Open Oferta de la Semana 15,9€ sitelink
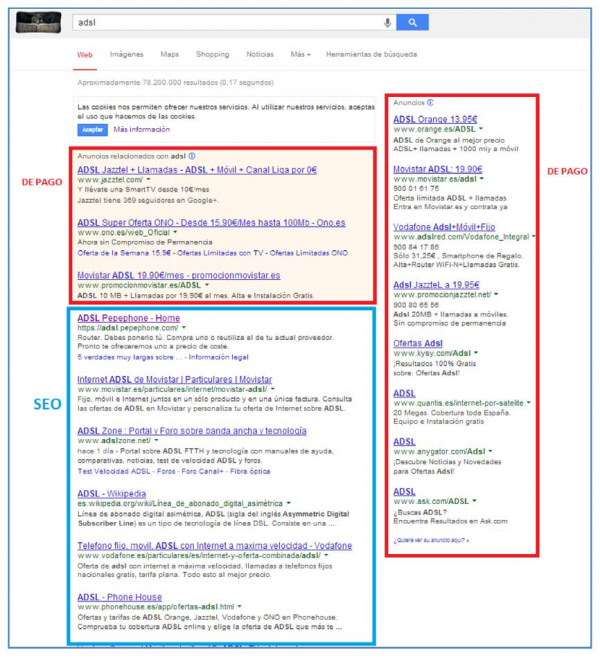600x664 pixels. coord(124,253)
